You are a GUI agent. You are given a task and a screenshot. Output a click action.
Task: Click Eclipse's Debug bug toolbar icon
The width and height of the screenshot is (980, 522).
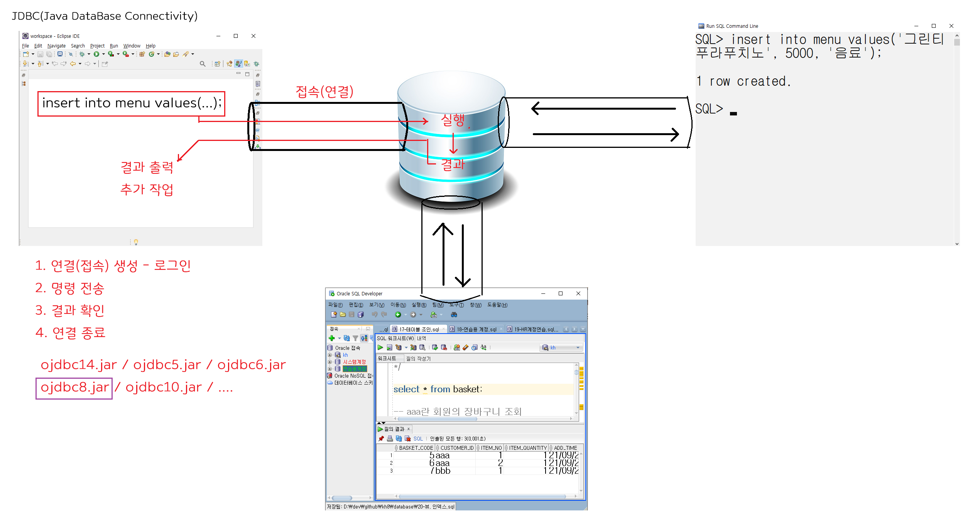(x=82, y=54)
